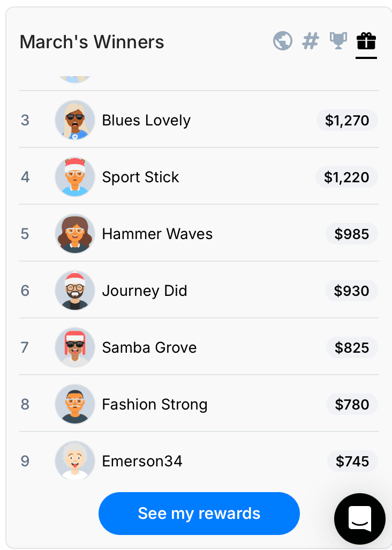Switch to the gift winners tab
Viewport: 392px width, 550px height.
coord(366,41)
